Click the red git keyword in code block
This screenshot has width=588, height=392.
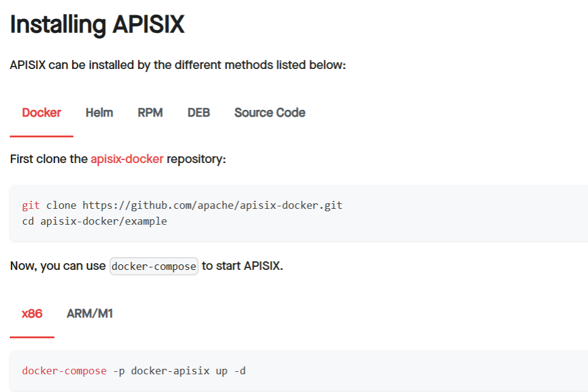point(31,205)
